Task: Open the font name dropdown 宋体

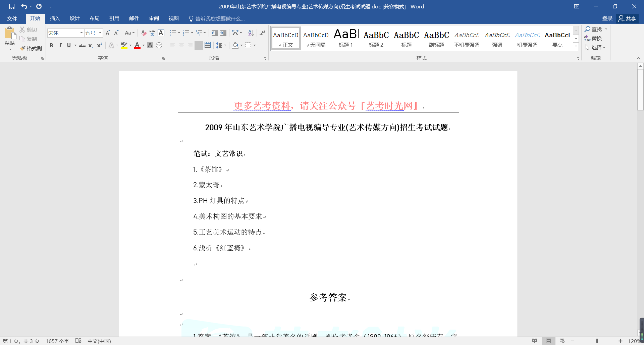Action: click(81, 33)
